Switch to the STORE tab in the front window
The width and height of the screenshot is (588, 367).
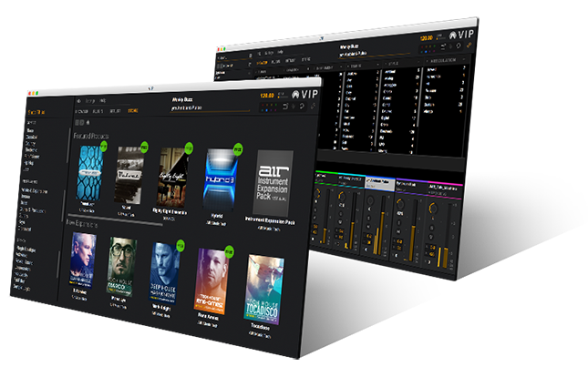pyautogui.click(x=133, y=110)
